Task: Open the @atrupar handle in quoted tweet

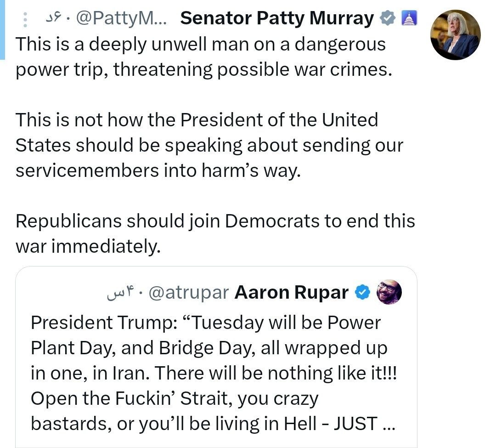Action: pos(190,293)
